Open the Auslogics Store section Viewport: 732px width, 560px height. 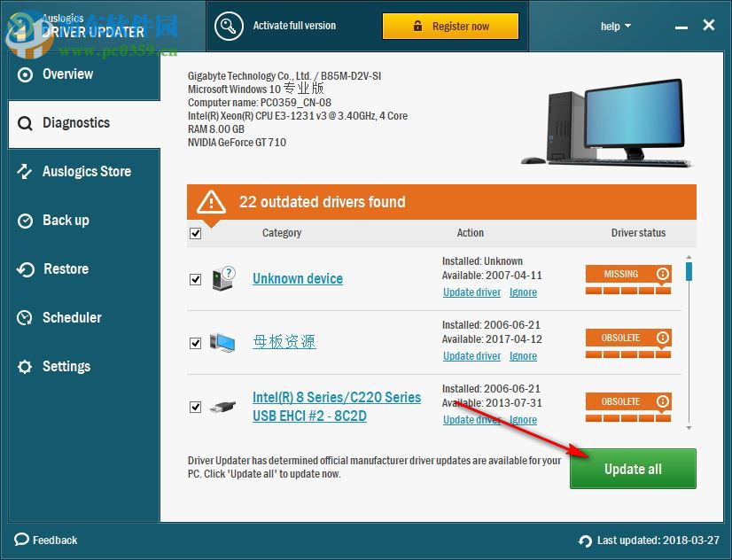24,171
